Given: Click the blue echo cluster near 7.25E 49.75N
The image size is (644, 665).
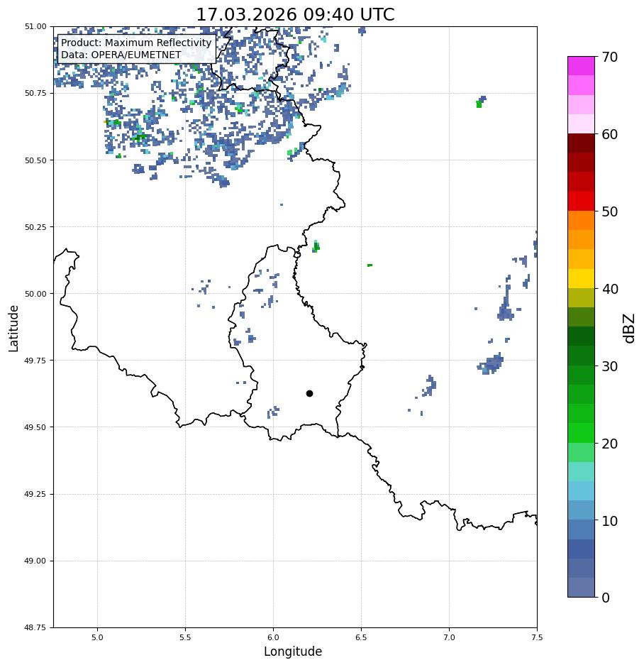Looking at the screenshot, I should (492, 364).
